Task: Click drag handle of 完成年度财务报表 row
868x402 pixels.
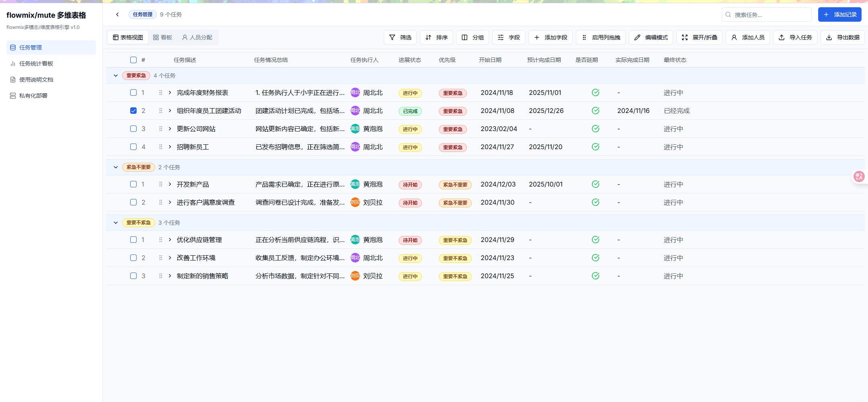Action: (161, 92)
